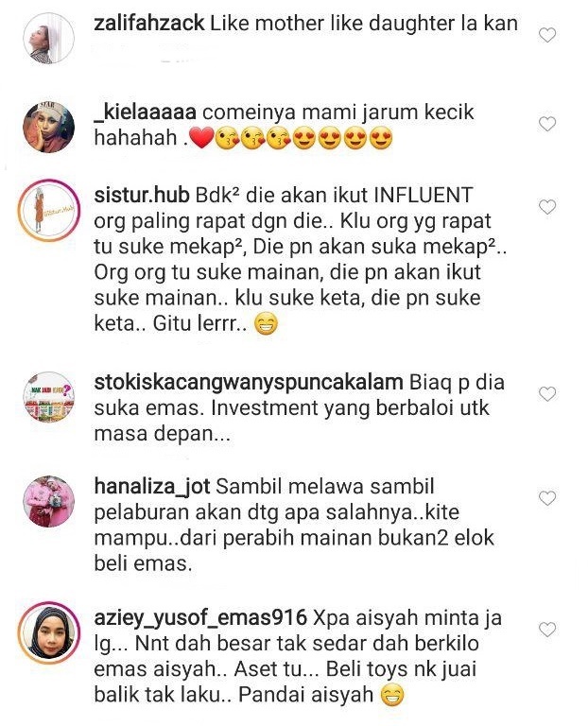
Task: Heart the stokiskacangwanyspuncakalam comment
Action: click(x=547, y=394)
